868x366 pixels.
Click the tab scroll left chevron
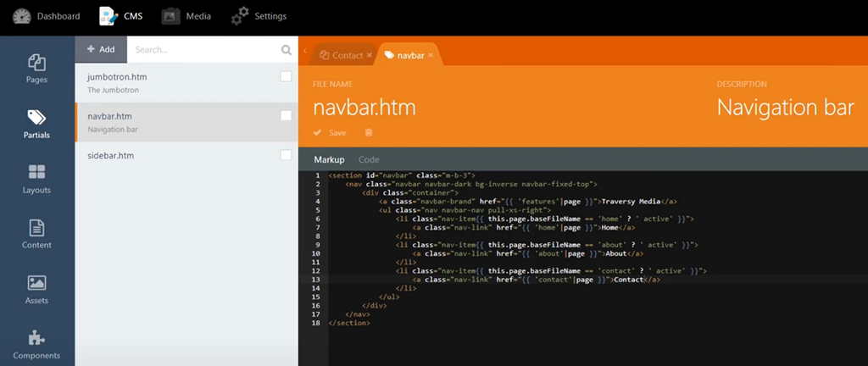point(304,53)
